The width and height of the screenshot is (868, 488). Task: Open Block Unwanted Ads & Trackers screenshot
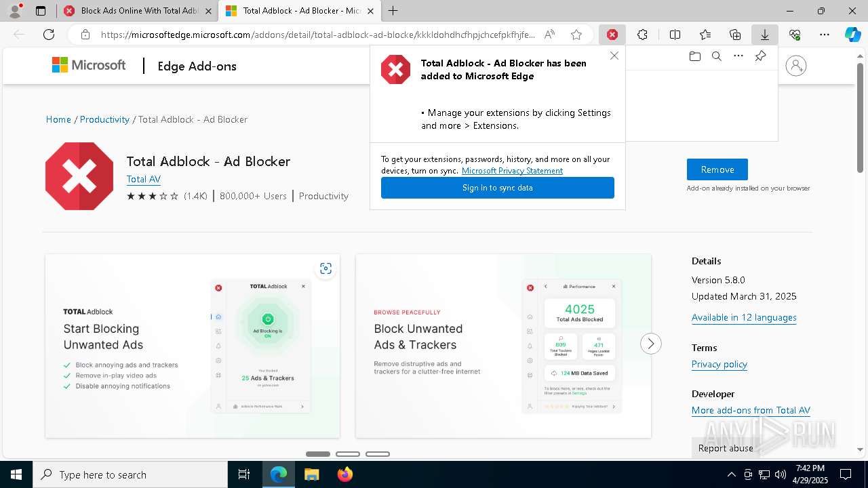pos(503,346)
